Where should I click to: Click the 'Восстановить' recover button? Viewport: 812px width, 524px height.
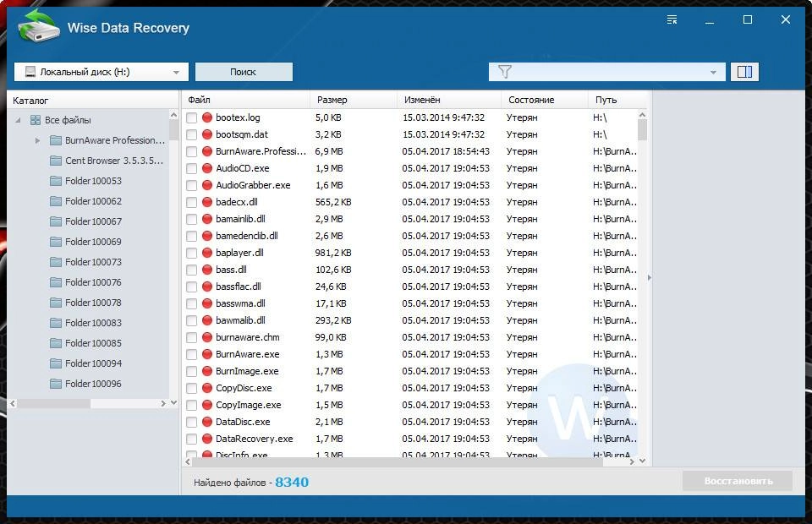tap(738, 481)
